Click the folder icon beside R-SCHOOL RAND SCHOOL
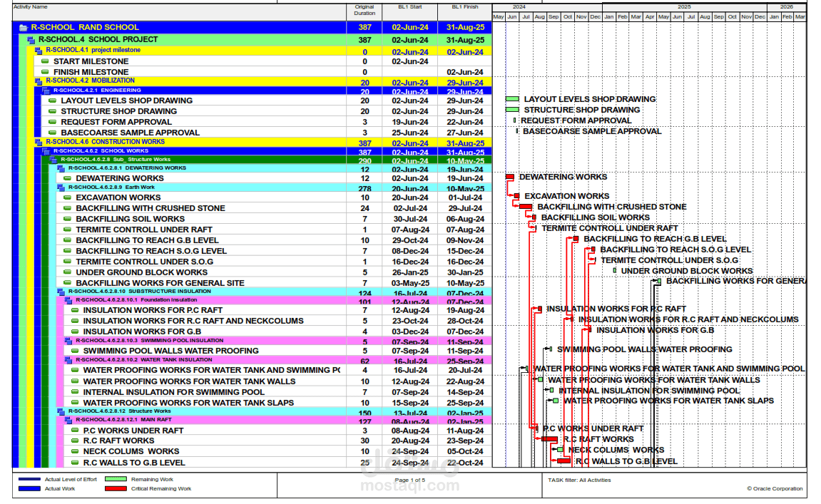Image resolution: width=821 pixels, height=504 pixels. pos(23,28)
